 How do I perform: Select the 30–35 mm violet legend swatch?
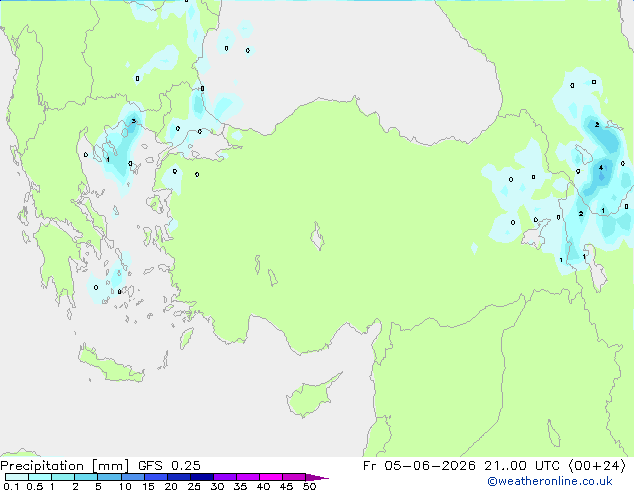click(225, 477)
